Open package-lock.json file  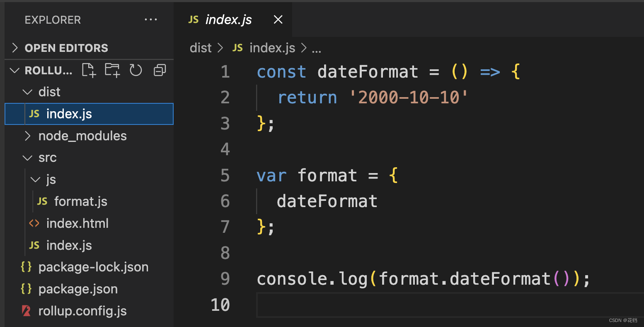[x=89, y=267]
